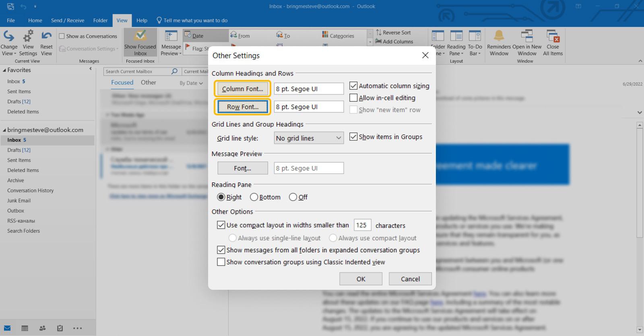Collapse the ribbon arrow
This screenshot has height=336, width=644.
coord(640,61)
